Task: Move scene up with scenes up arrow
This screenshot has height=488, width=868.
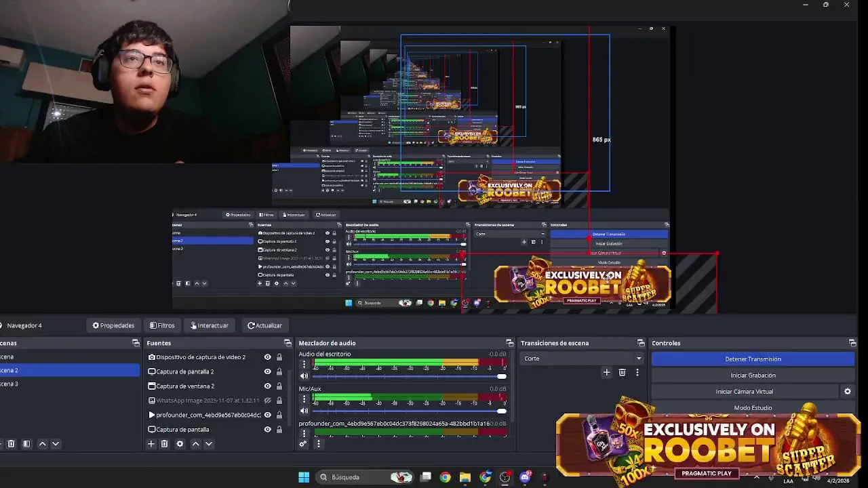Action: pos(42,444)
